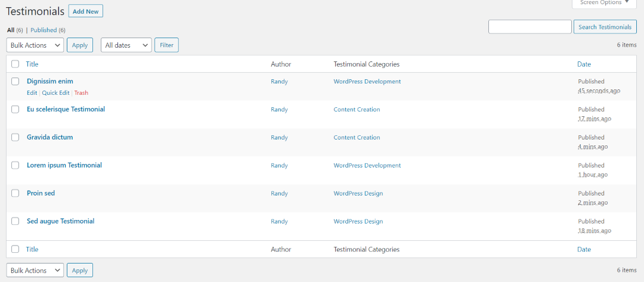
Task: Click WordPress Development in Lorem ipsum row
Action: (x=367, y=165)
